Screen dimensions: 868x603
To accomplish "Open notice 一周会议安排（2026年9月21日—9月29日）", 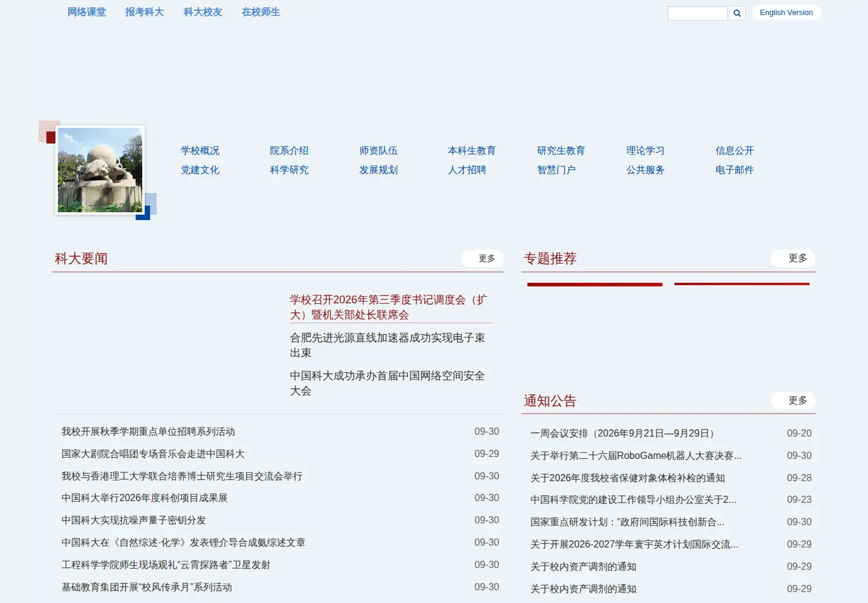I will (624, 434).
